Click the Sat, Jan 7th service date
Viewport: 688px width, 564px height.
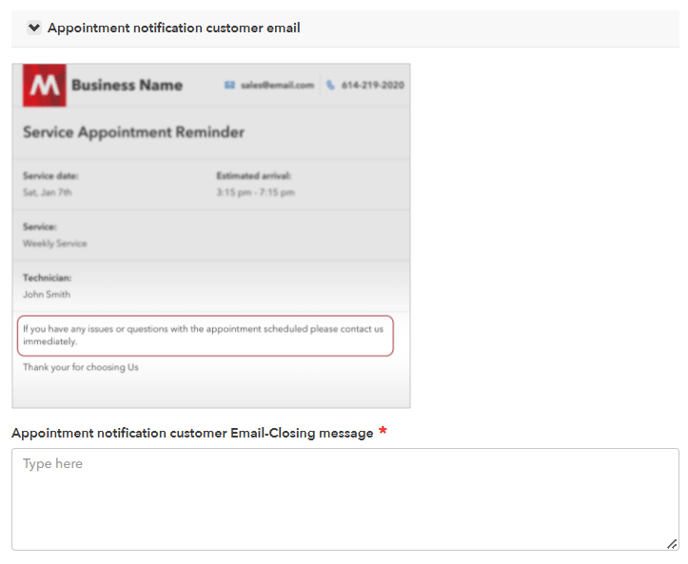click(x=47, y=192)
